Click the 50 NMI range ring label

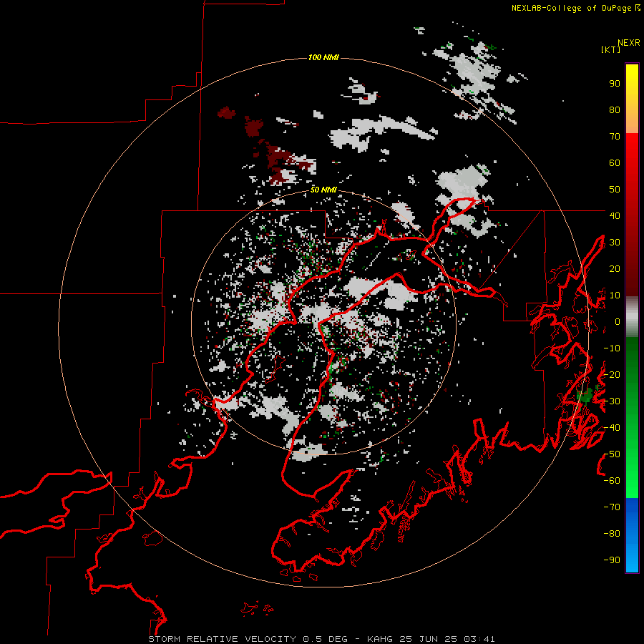coord(323,190)
